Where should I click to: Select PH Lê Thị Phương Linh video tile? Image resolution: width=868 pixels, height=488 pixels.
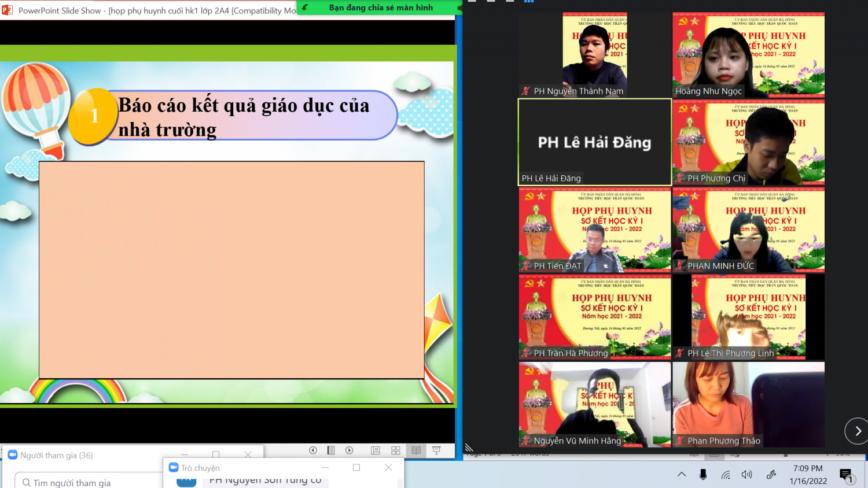pos(749,317)
